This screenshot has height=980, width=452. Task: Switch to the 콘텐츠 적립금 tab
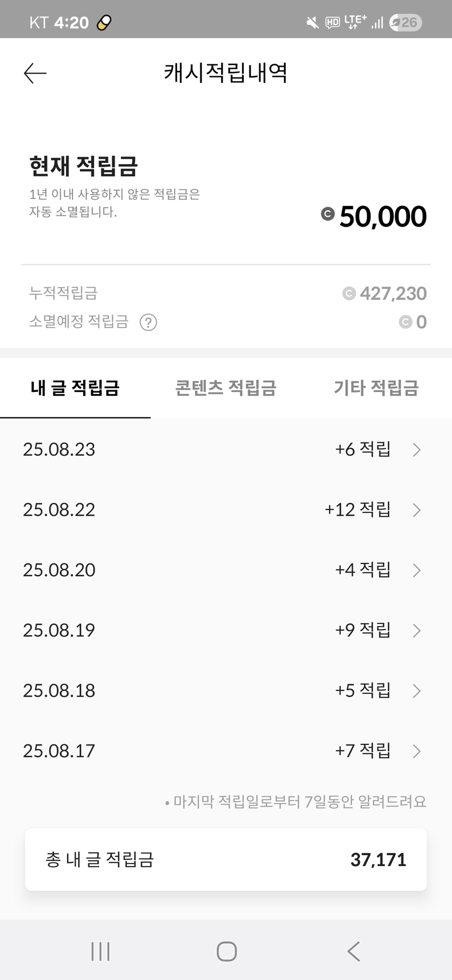pos(225,388)
